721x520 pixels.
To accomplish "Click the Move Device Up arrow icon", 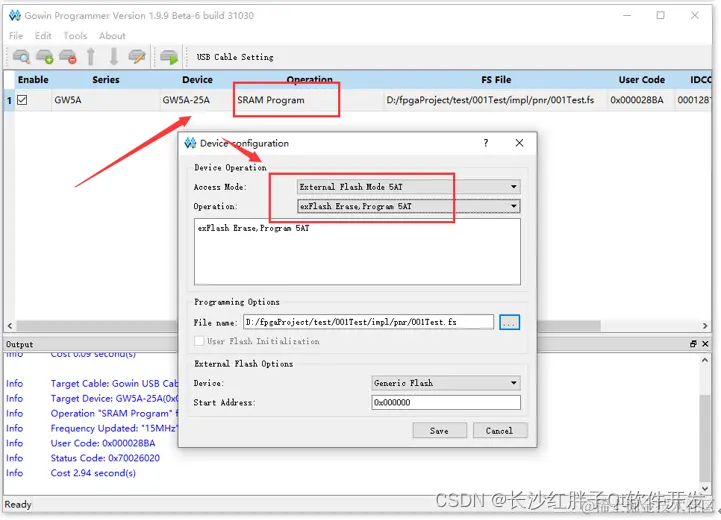I will point(91,57).
